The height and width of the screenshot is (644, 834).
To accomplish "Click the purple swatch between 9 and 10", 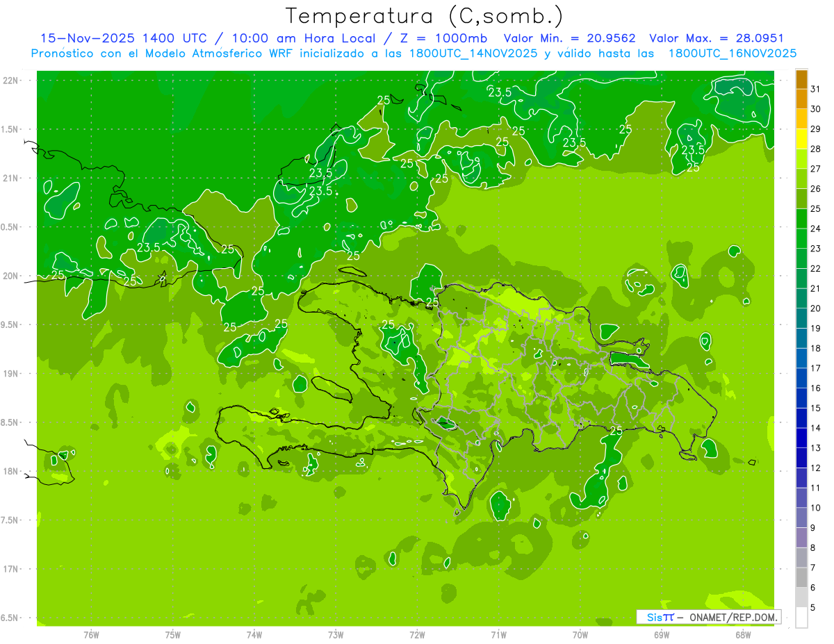I will pos(801,518).
